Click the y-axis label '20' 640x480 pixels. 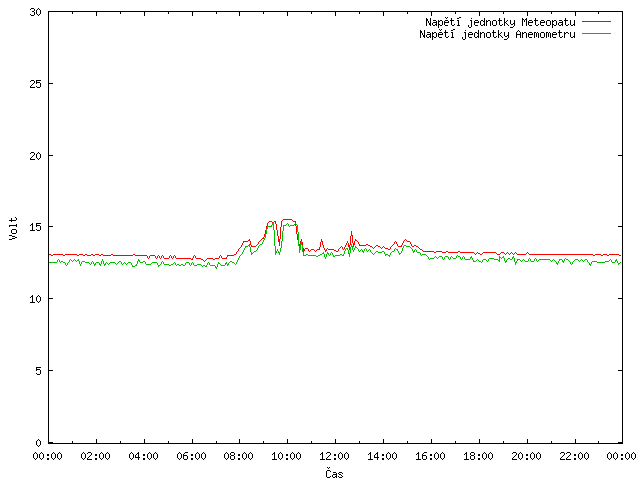tap(36, 156)
